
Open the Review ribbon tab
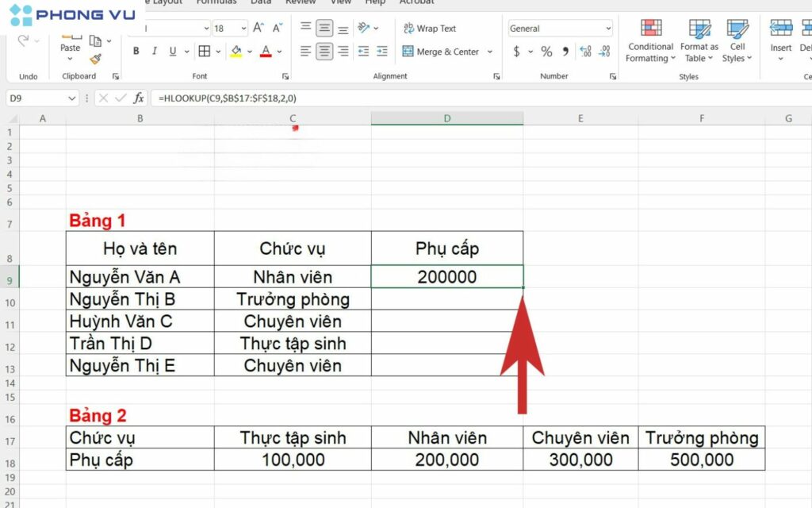301,3
